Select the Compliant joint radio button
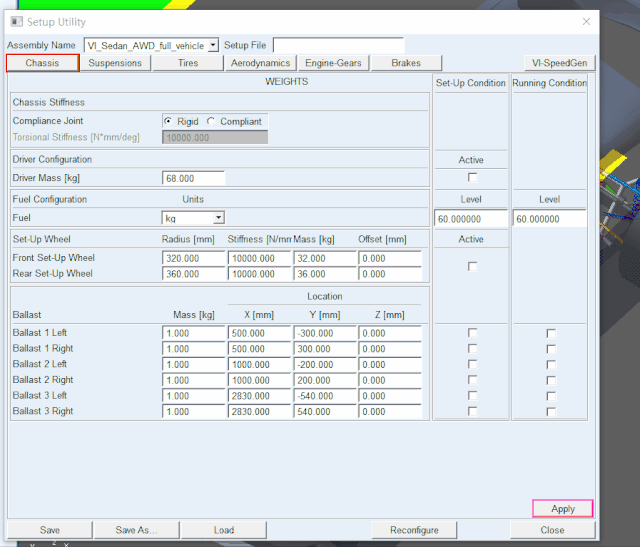The height and width of the screenshot is (547, 640). (x=211, y=121)
